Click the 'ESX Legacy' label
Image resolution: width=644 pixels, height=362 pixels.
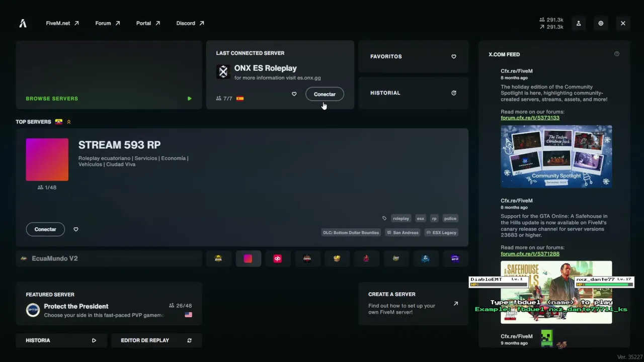coord(441,233)
